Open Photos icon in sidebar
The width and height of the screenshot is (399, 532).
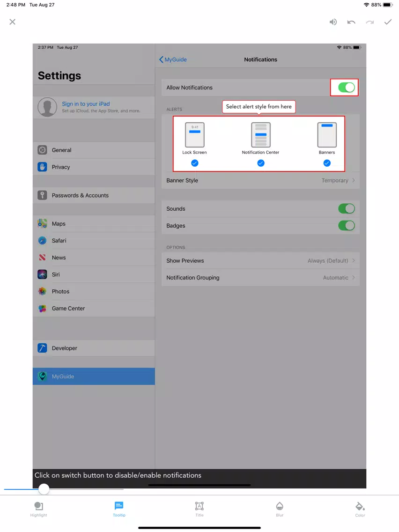(43, 291)
